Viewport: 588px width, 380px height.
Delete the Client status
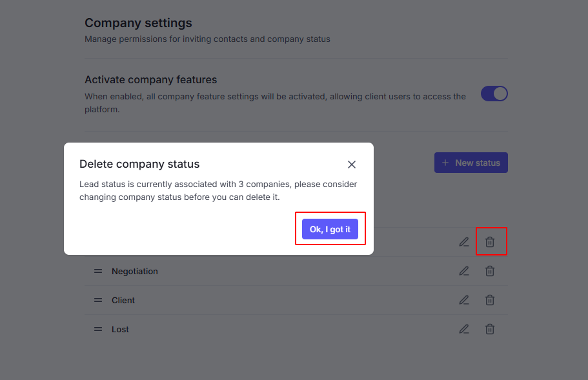490,300
